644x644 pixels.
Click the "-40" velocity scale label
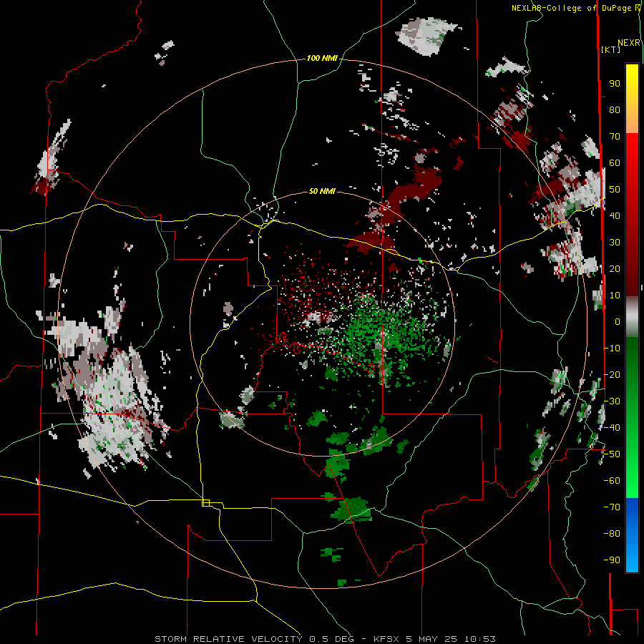pyautogui.click(x=612, y=428)
